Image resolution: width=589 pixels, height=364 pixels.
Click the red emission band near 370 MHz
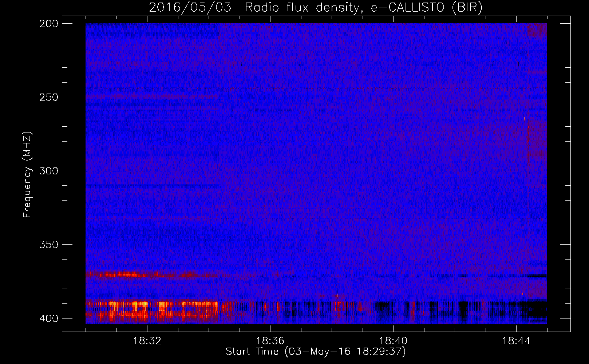(x=152, y=274)
